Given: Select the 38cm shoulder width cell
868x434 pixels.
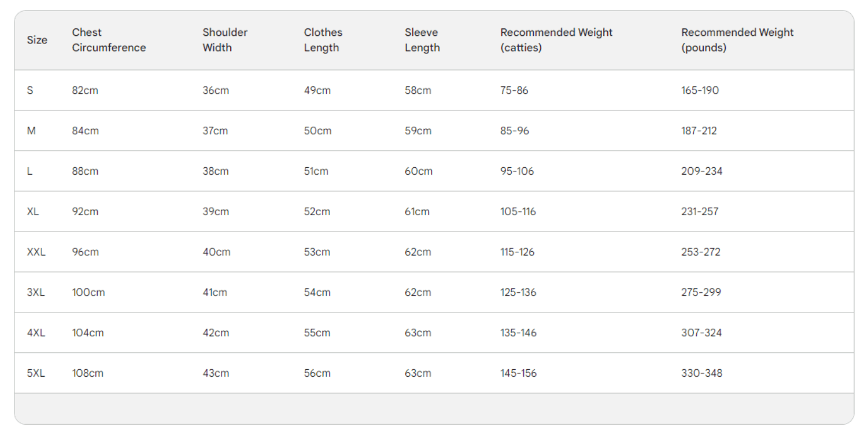Looking at the screenshot, I should [x=215, y=171].
